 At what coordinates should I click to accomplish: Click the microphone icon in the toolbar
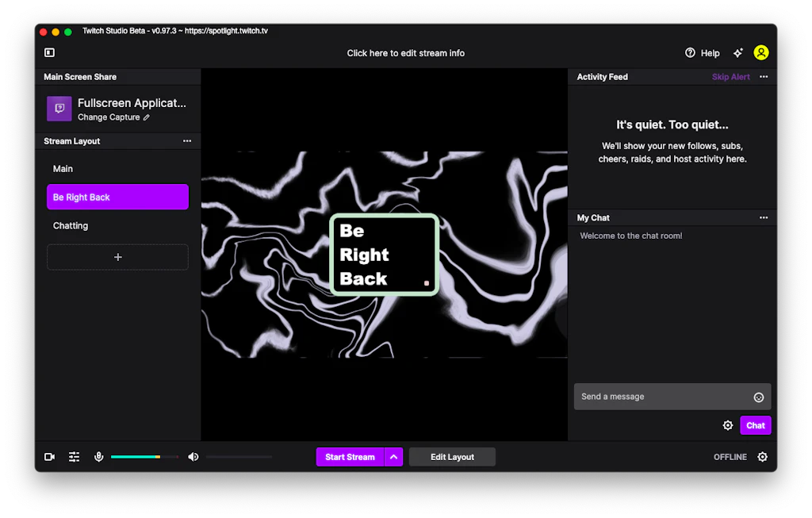click(x=98, y=457)
